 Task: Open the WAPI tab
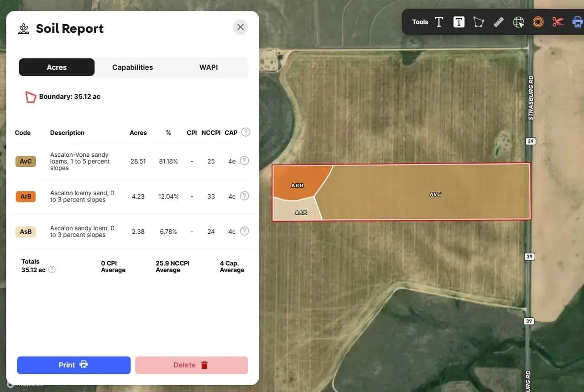209,67
